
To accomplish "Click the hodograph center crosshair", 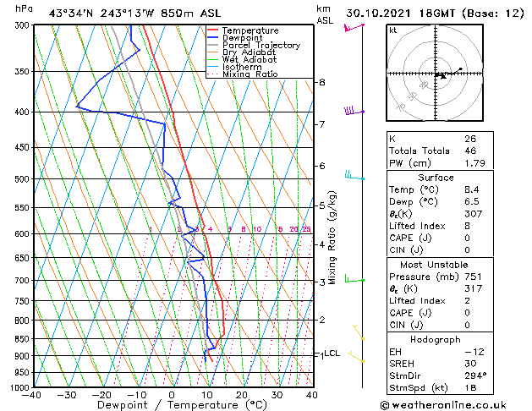I will point(436,74).
